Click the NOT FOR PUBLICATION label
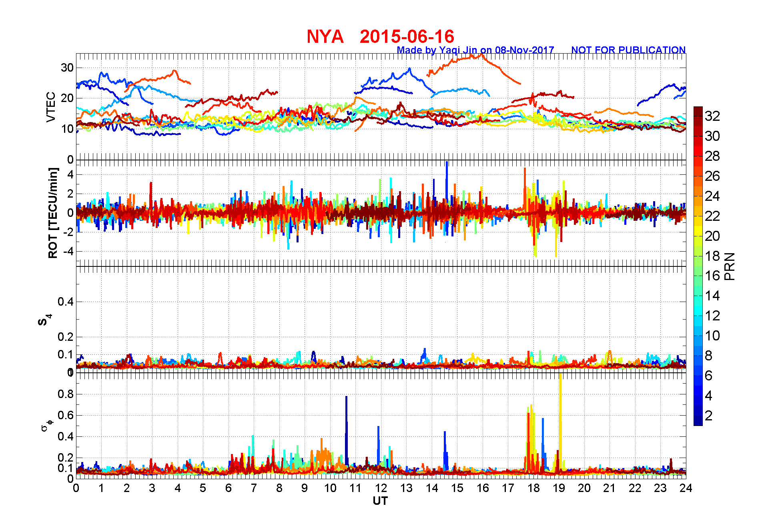This screenshot has width=762, height=532. click(x=628, y=50)
